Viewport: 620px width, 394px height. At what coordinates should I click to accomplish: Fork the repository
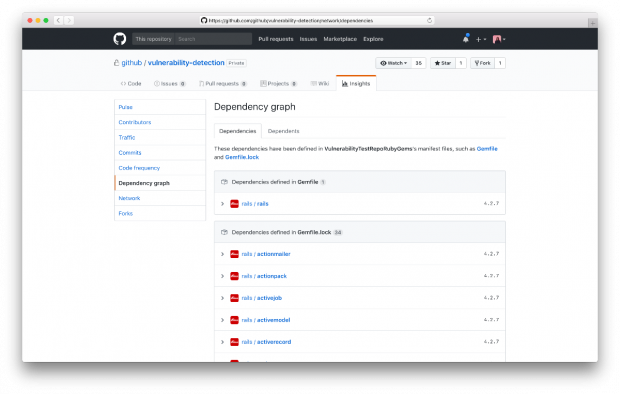[482, 63]
